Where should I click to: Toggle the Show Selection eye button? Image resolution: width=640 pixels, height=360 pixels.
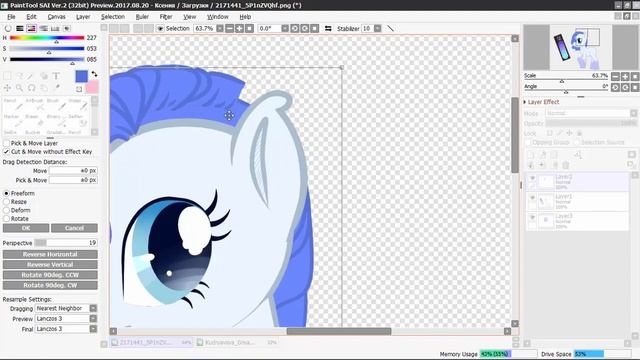click(160, 28)
